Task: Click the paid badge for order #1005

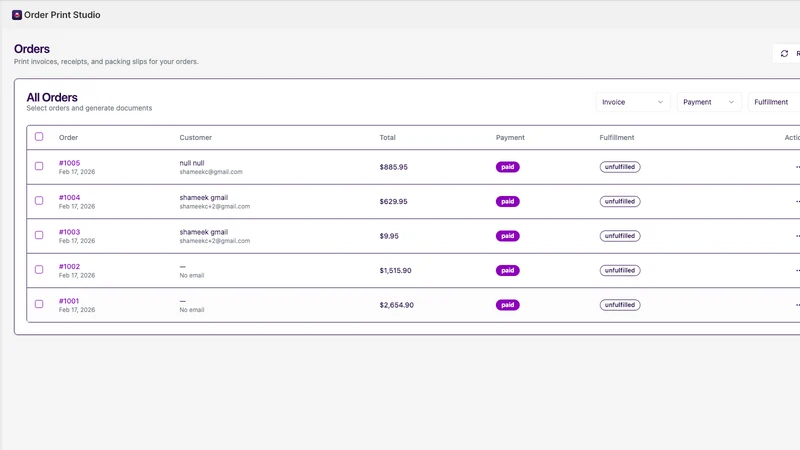Action: 508,167
